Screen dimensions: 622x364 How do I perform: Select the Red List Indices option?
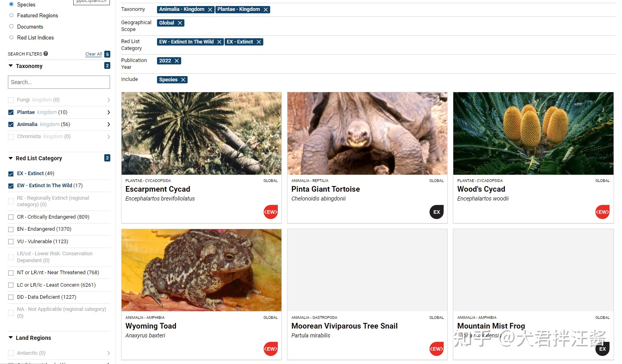pos(11,37)
